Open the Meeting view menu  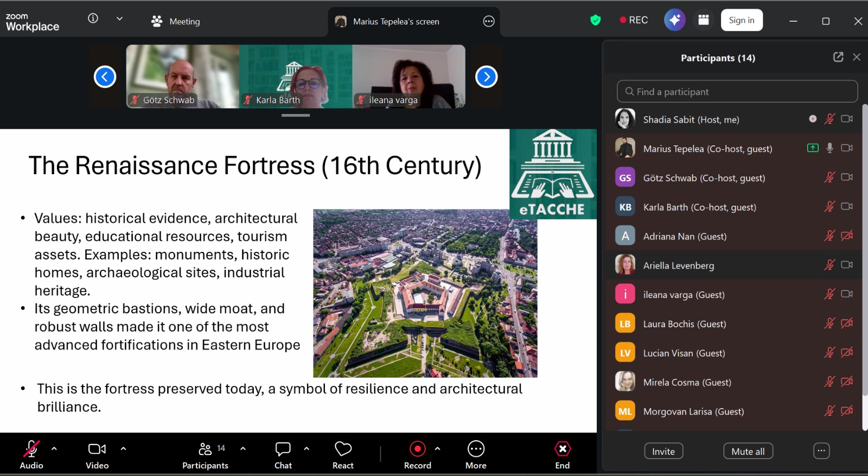(176, 22)
